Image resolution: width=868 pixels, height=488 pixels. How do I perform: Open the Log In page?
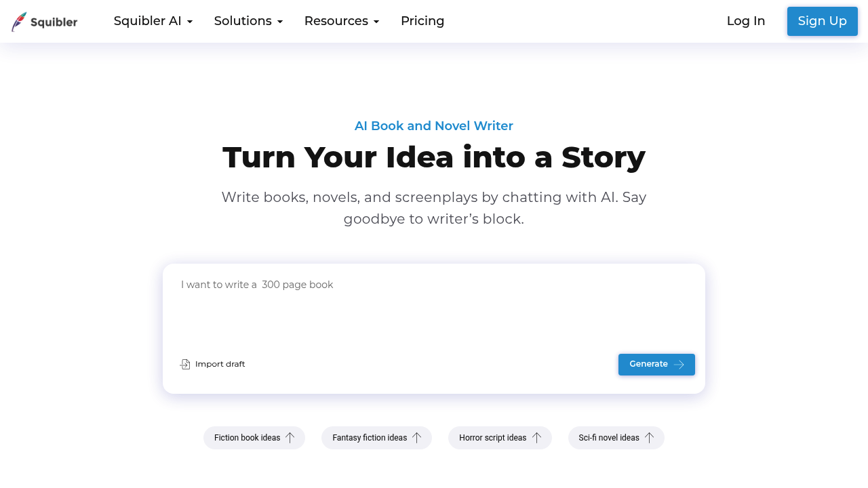(x=745, y=21)
